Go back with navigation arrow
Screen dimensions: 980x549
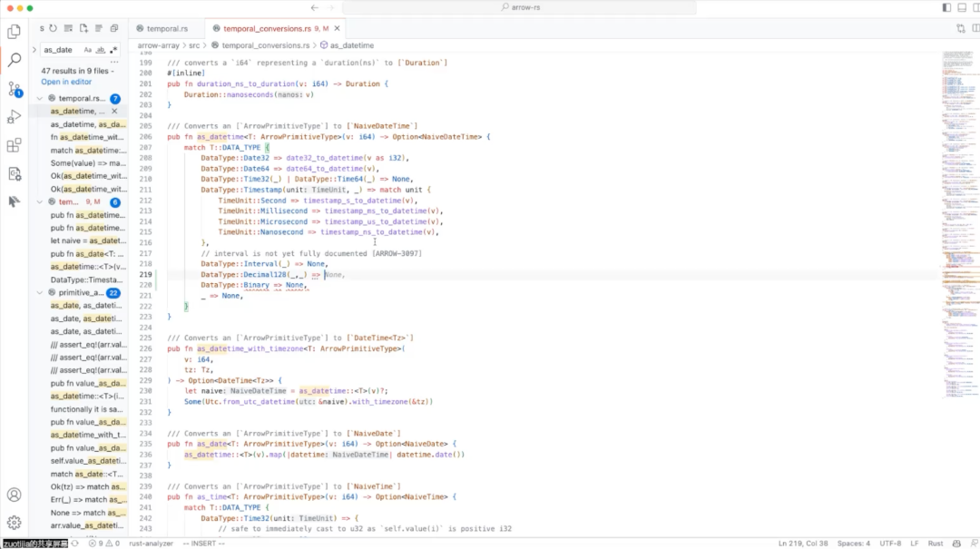click(314, 7)
